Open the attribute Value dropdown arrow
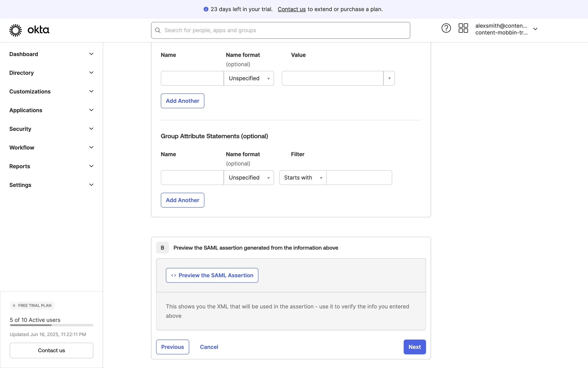The image size is (588, 368). pyautogui.click(x=389, y=78)
